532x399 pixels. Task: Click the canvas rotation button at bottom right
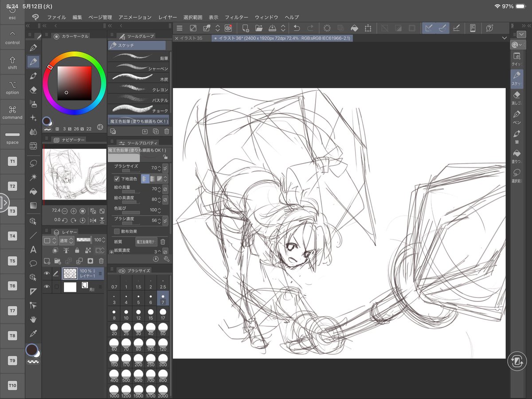coord(516,360)
